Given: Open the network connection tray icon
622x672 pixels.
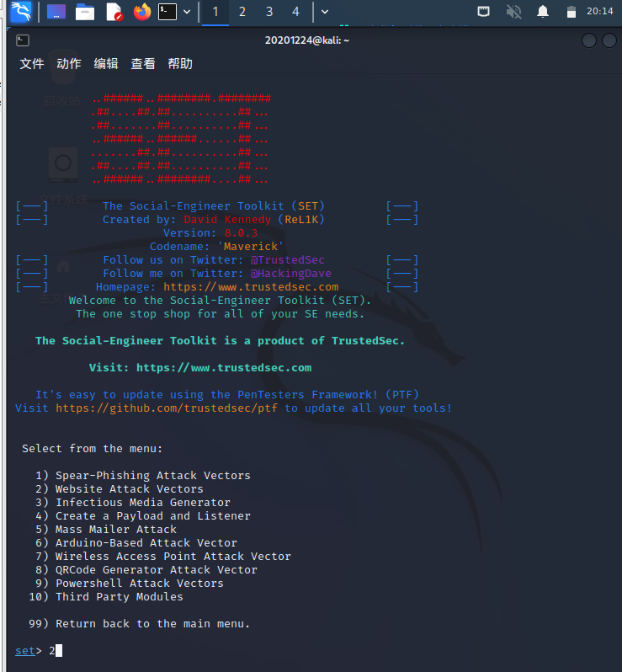Looking at the screenshot, I should click(x=484, y=12).
